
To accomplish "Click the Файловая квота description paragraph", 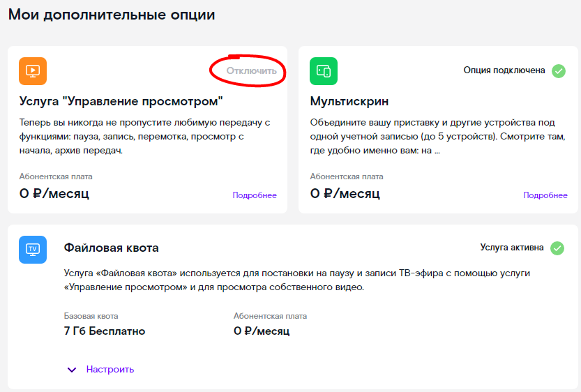I will (297, 280).
